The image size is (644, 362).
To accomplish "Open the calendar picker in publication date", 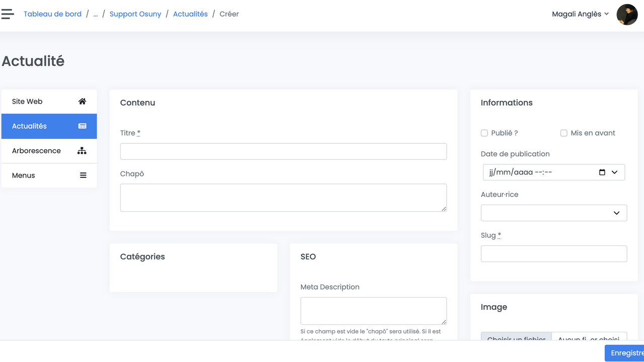I will [602, 172].
